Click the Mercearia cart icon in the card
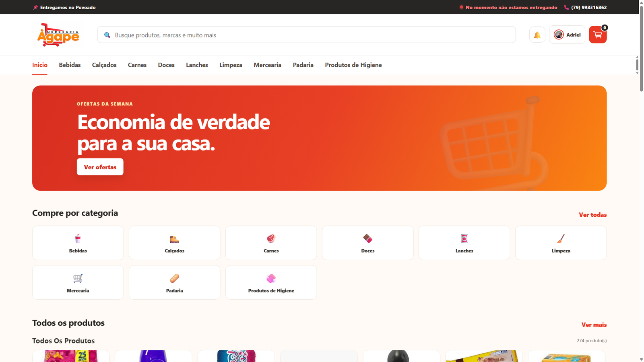 tap(78, 278)
